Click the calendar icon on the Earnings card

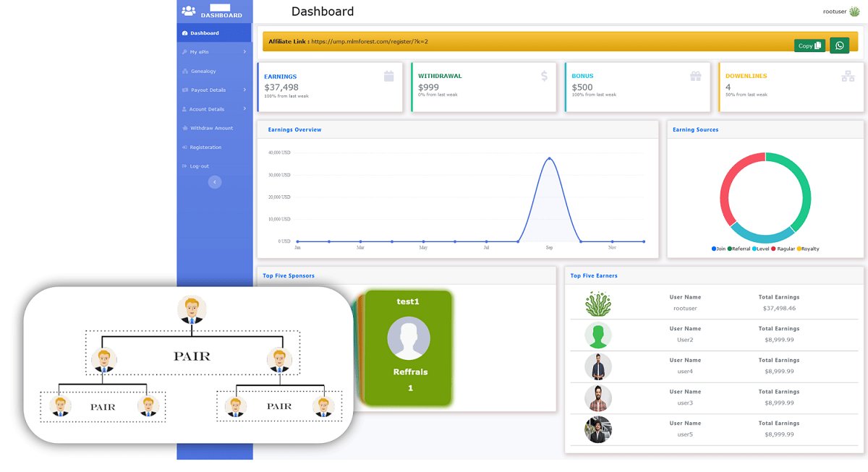point(388,75)
